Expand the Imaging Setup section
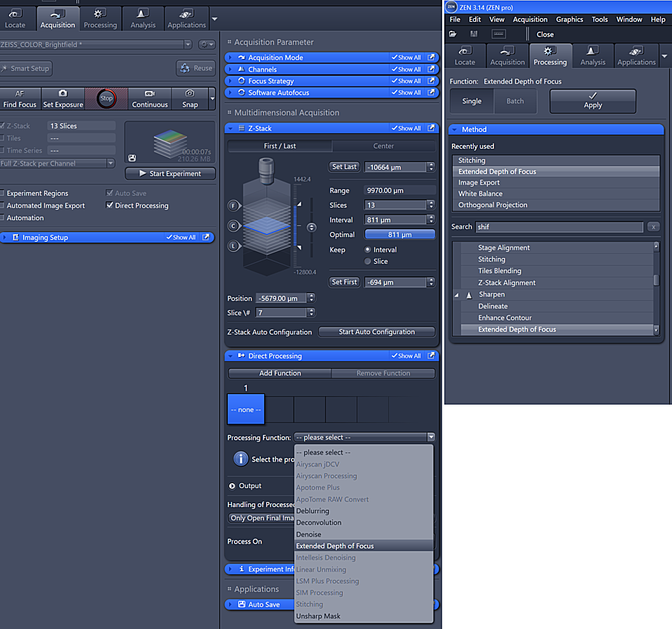The height and width of the screenshot is (629, 672). coord(5,237)
